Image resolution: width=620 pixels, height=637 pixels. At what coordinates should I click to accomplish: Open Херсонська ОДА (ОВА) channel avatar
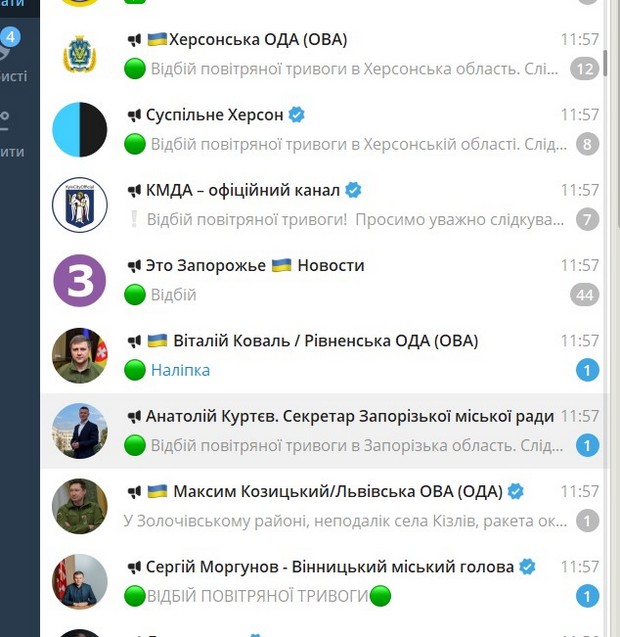80,54
